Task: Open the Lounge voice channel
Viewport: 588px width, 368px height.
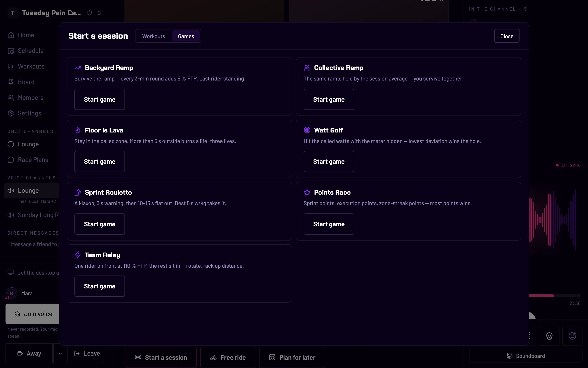Action: [31, 191]
